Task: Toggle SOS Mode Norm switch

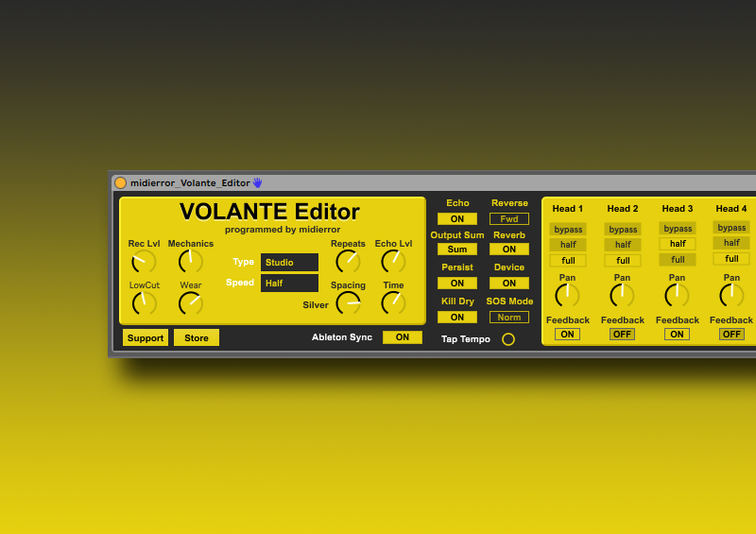Action: pos(509,318)
